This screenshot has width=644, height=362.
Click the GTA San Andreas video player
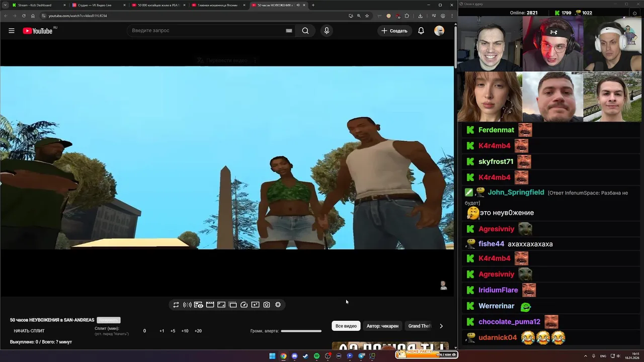tap(227, 157)
